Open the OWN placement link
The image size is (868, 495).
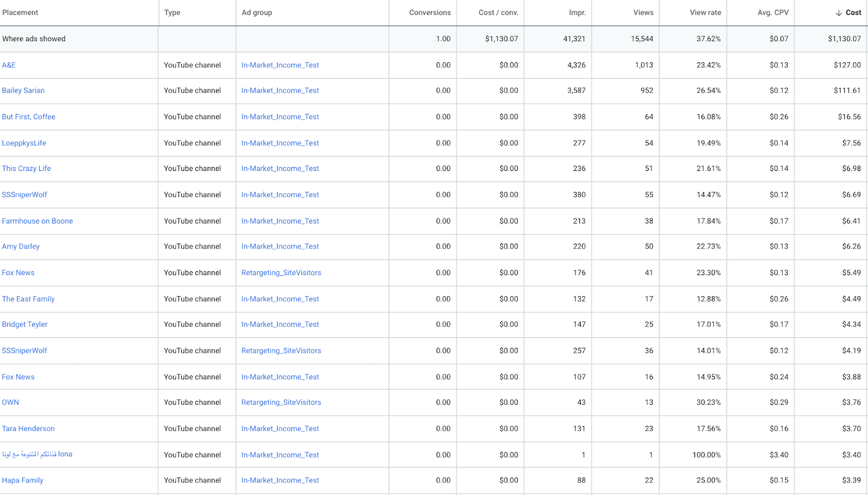[x=10, y=403]
